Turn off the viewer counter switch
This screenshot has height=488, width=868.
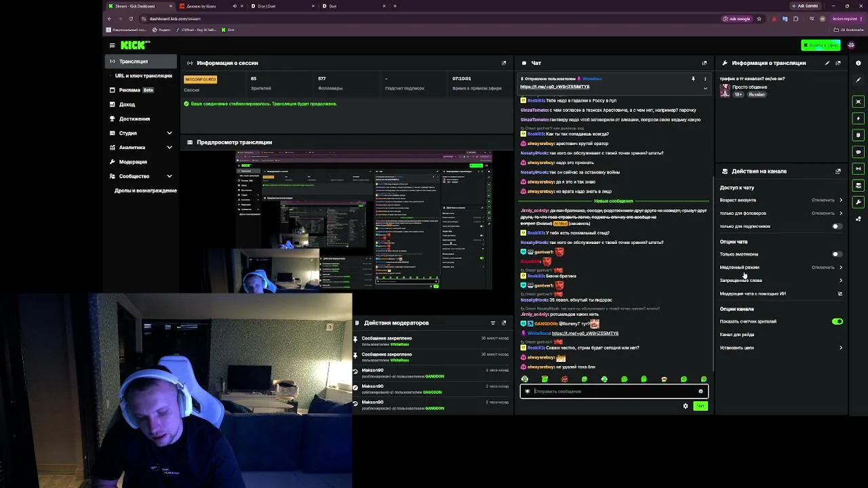pyautogui.click(x=837, y=321)
